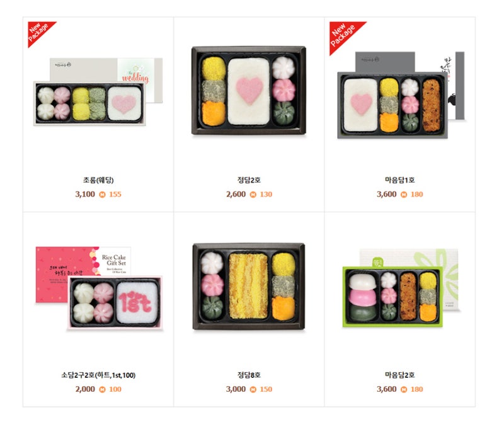Open the 초롬(웨딩) product image
The height and width of the screenshot is (422, 504).
[98, 91]
